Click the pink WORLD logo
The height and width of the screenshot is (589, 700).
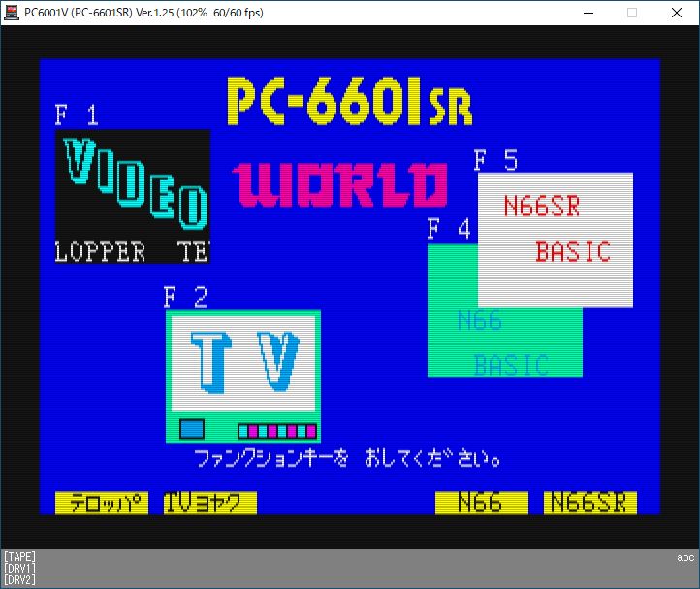pyautogui.click(x=339, y=184)
